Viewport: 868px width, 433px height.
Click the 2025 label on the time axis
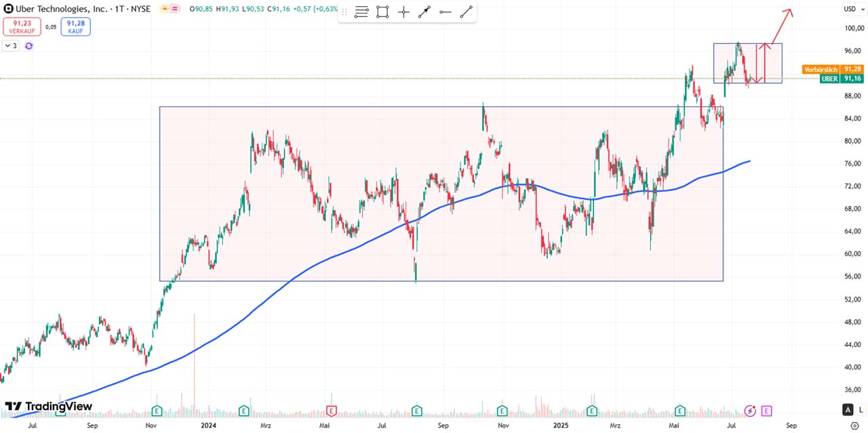tap(560, 426)
